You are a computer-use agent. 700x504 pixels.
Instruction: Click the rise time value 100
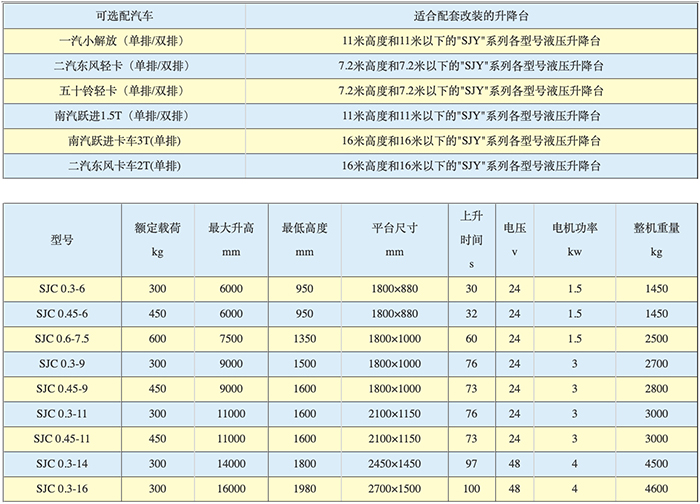click(x=471, y=489)
